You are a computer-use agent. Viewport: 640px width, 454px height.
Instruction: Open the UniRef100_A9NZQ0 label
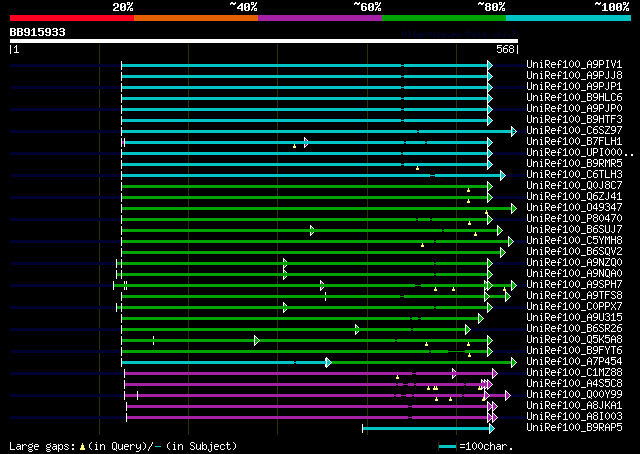point(574,263)
